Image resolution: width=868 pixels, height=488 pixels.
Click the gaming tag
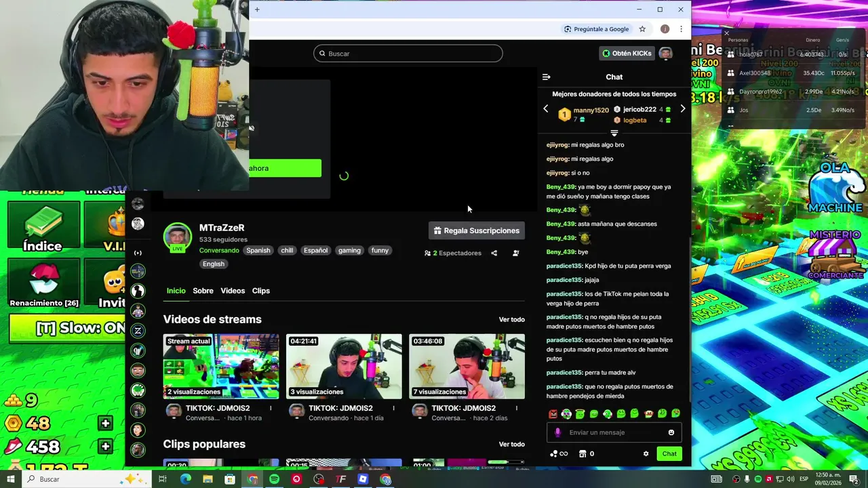(349, 250)
